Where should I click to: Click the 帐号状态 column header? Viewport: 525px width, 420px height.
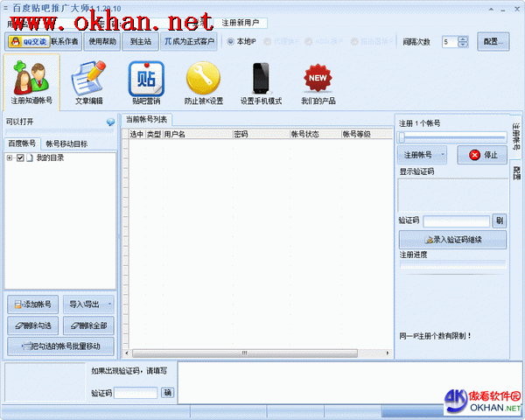[316, 134]
